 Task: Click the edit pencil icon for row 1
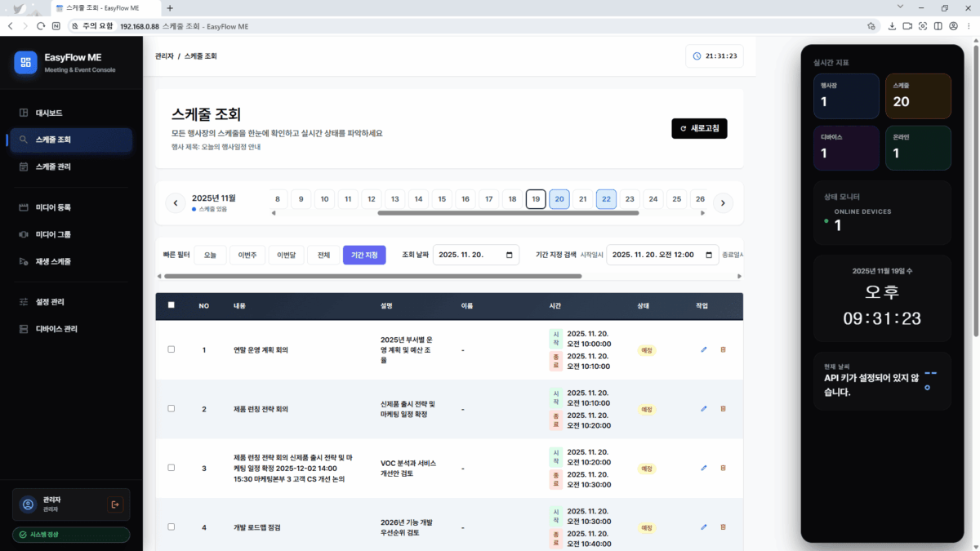(x=704, y=349)
